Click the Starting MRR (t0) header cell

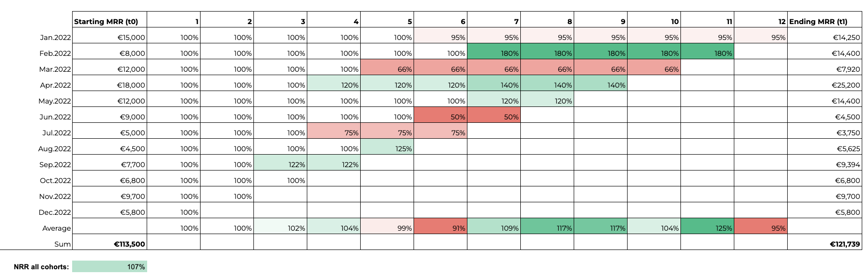click(x=110, y=21)
